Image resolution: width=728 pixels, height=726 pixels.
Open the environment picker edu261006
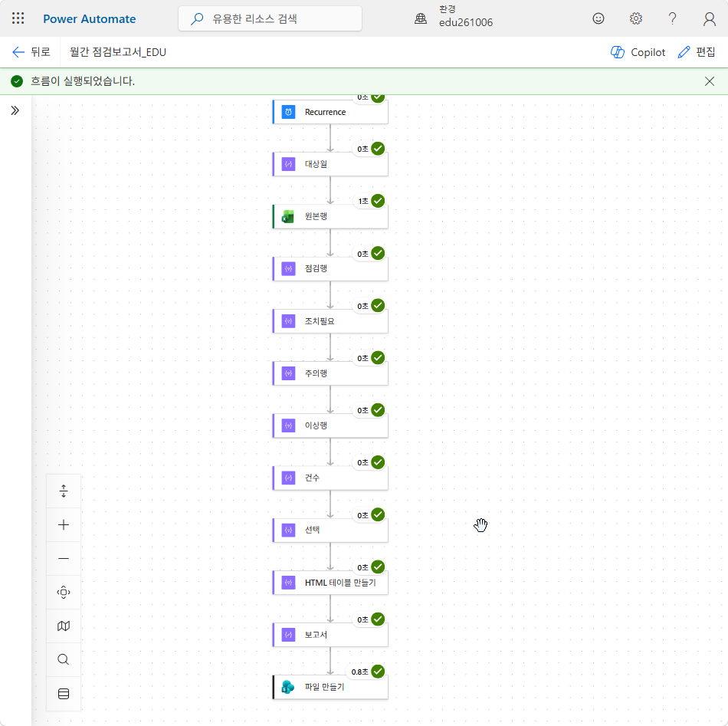click(466, 16)
